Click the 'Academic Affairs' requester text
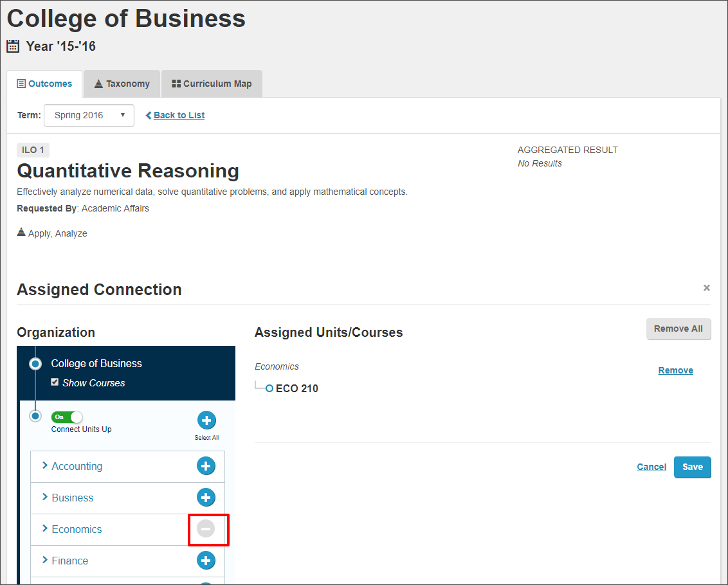Viewport: 728px width, 585px height. [115, 208]
